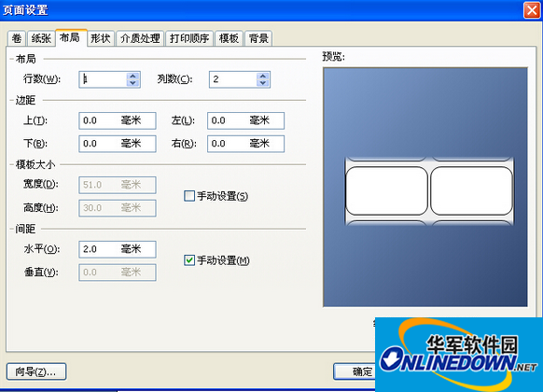Screen dimensions: 543x392
Task: Switch to the 卷 tab
Action: pos(16,38)
